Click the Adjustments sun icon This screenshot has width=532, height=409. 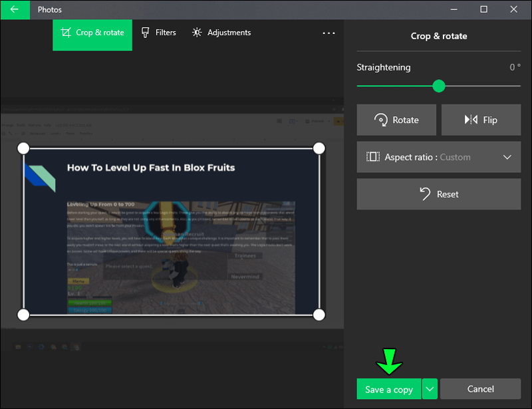tap(197, 33)
